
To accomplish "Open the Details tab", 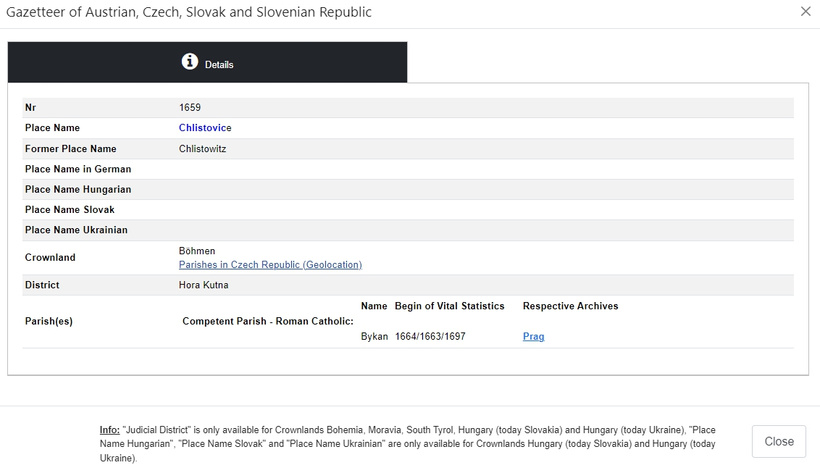I will point(208,62).
